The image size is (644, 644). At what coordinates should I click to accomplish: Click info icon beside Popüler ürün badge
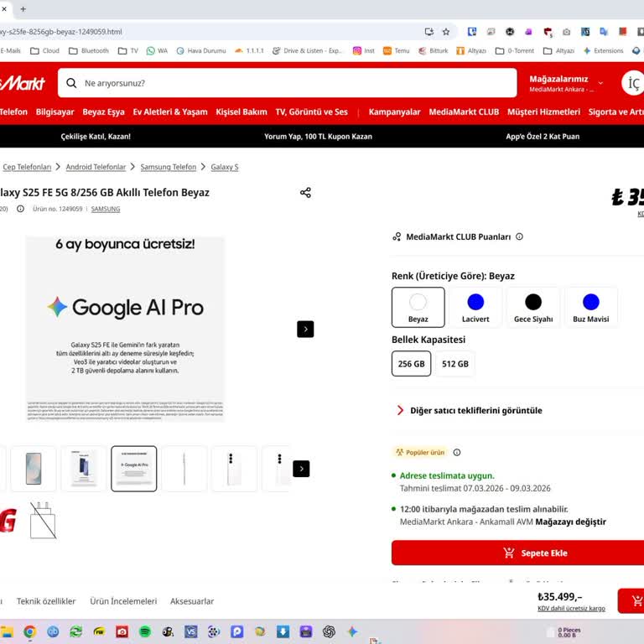coord(457,452)
